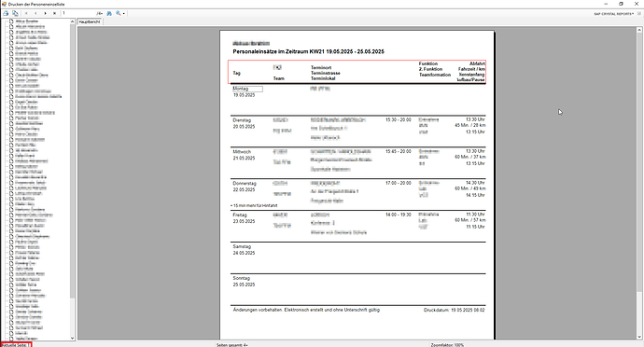Select the second entry in the person list
Viewport: 644px width, 347px height.
click(29, 26)
